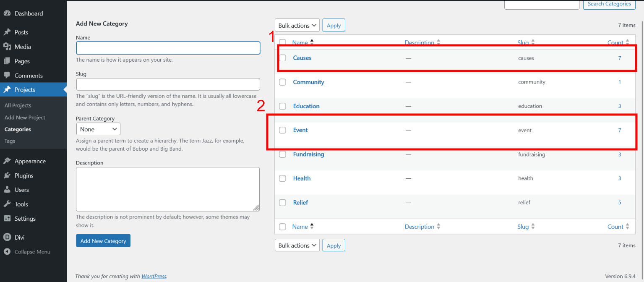This screenshot has width=644, height=282.
Task: Click the Media icon in sidebar
Action: (7, 47)
